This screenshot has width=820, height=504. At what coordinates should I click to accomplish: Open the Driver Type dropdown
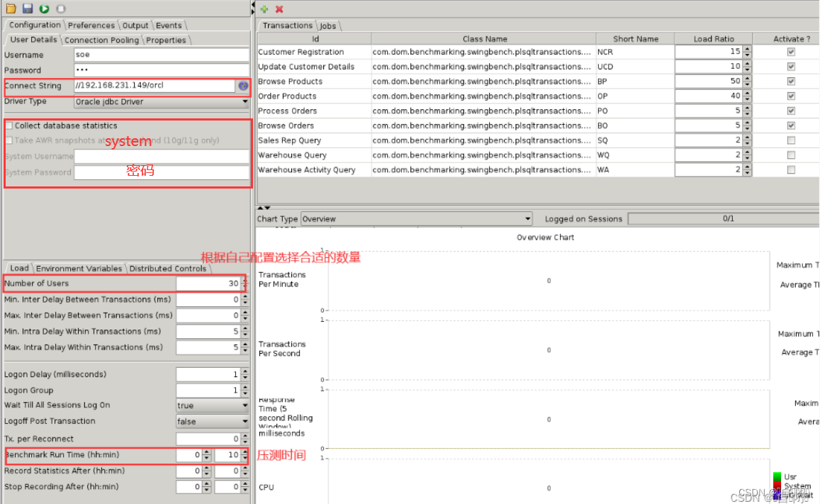point(243,101)
